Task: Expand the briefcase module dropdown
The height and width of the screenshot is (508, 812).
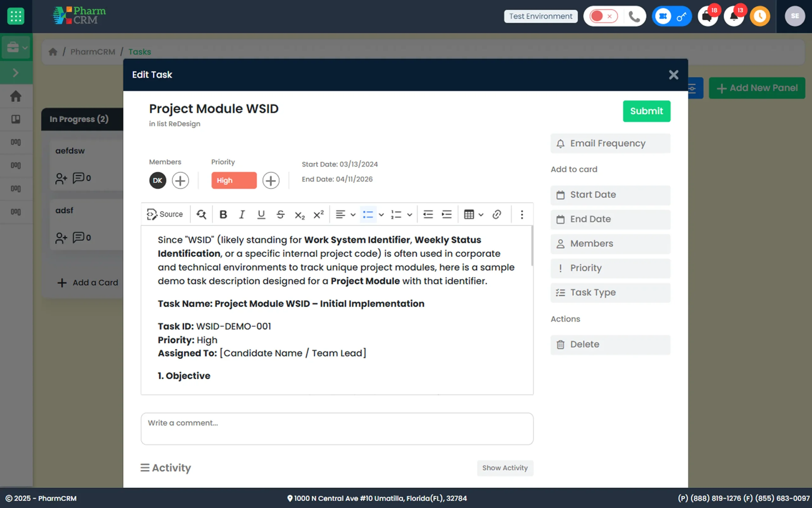Action: [16, 47]
